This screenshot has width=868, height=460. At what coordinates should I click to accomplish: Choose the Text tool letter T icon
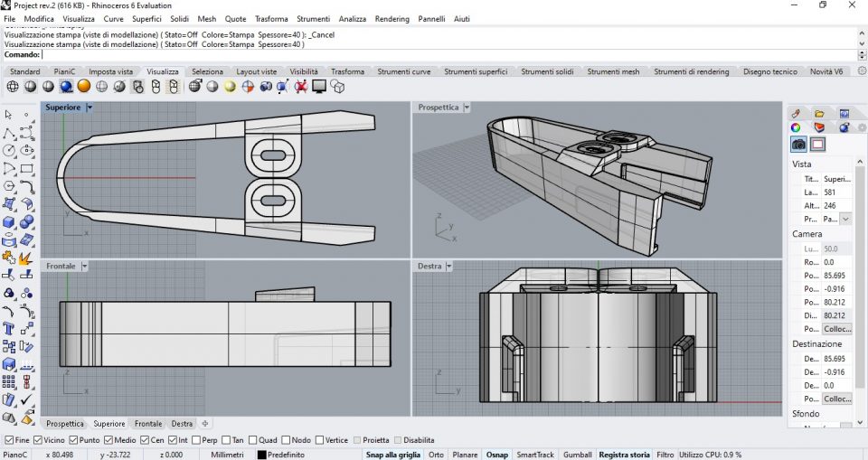(x=8, y=328)
